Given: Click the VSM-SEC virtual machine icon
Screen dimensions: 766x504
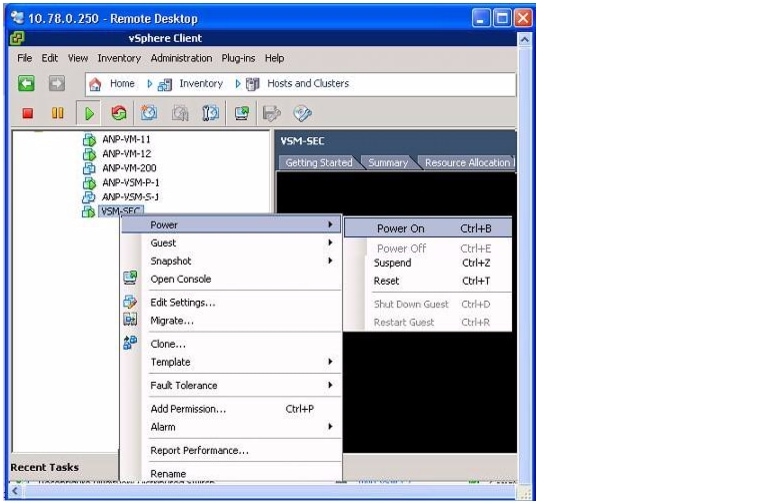Looking at the screenshot, I should coord(88,211).
